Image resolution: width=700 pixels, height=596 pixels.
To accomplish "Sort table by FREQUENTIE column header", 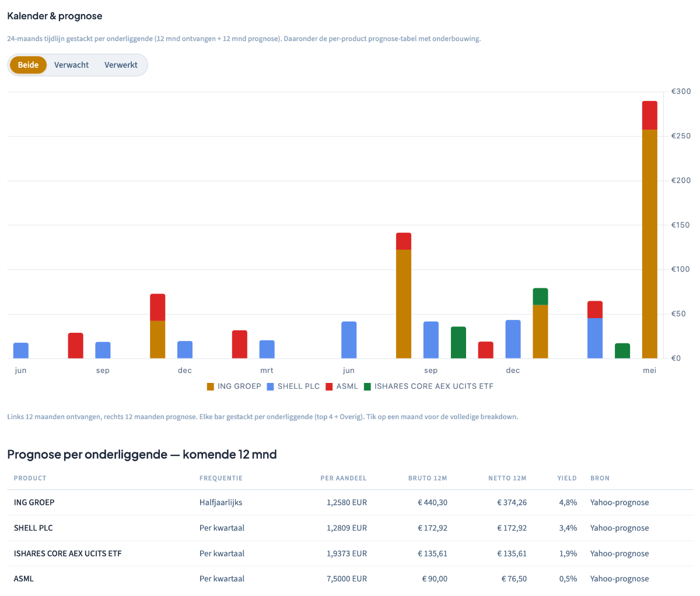I will pos(221,478).
